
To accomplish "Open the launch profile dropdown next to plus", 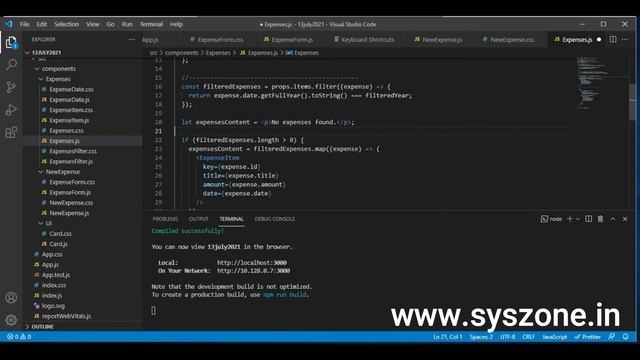I will coord(578,219).
